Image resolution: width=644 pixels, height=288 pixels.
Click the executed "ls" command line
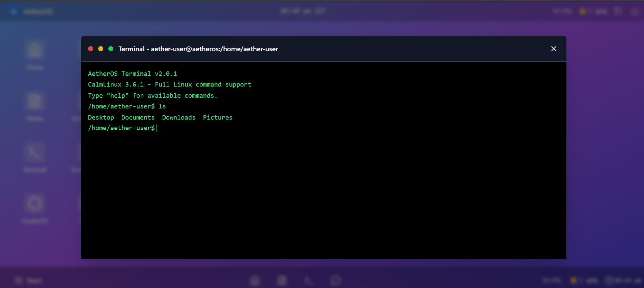(x=127, y=106)
